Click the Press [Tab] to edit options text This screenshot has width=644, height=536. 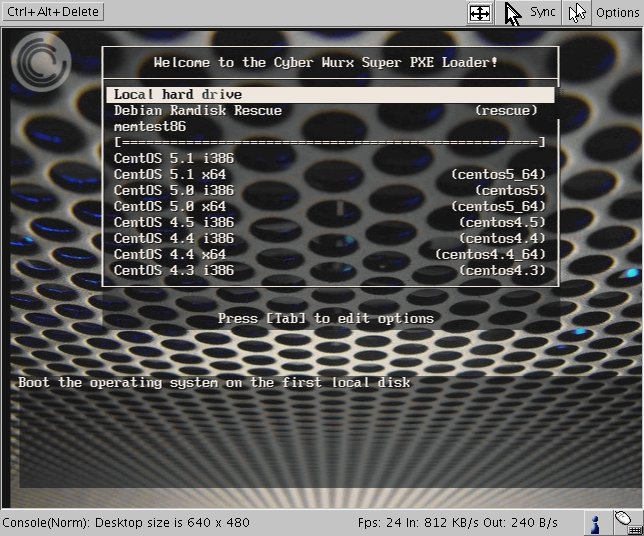[x=326, y=318]
